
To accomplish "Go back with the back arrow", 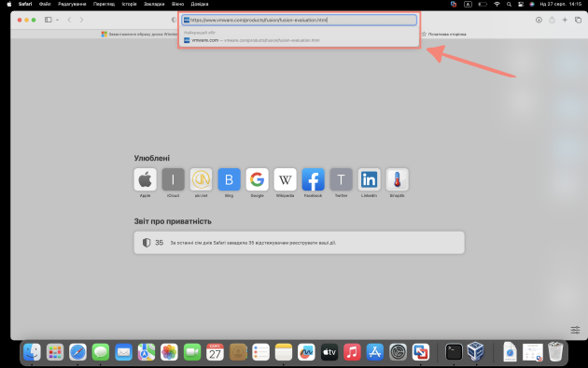I will click(x=69, y=20).
